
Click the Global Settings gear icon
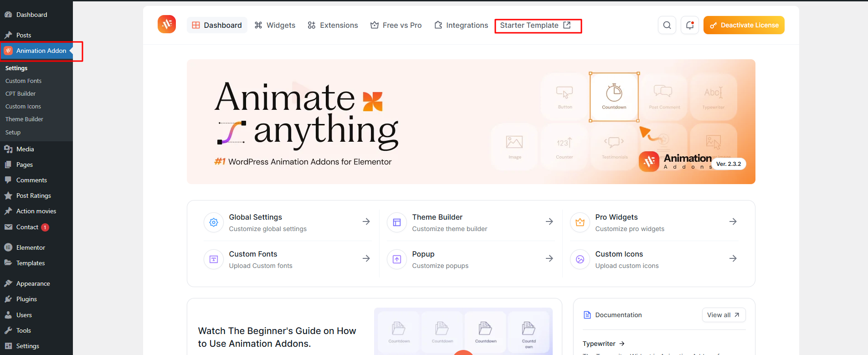pos(214,222)
